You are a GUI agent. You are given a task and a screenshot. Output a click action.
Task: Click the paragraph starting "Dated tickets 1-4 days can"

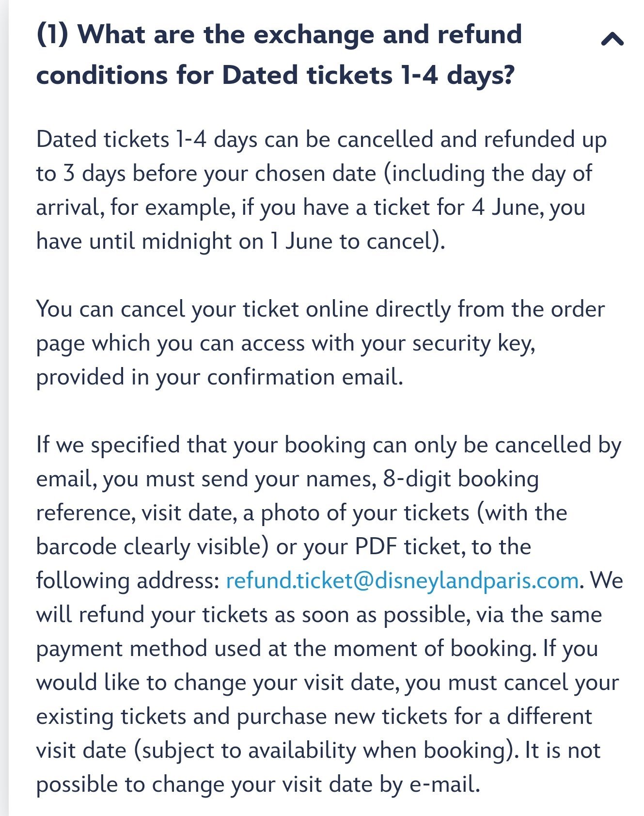(320, 190)
